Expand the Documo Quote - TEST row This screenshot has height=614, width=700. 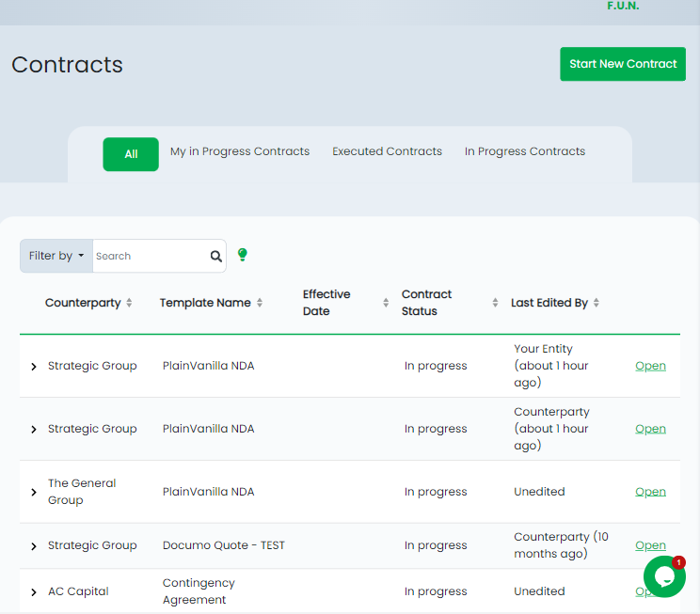coord(35,546)
